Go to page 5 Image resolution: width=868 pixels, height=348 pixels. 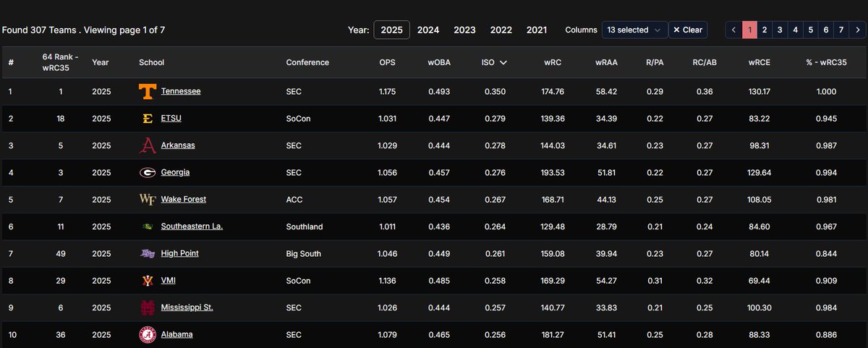810,30
